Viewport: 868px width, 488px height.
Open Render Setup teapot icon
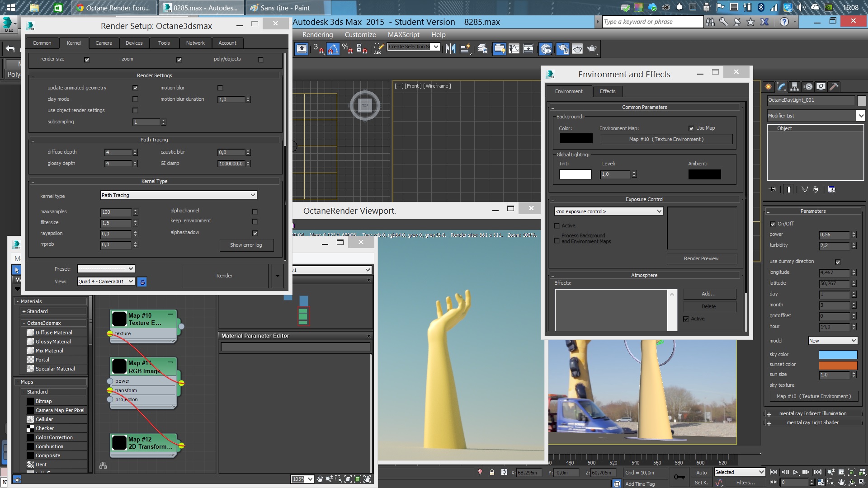pyautogui.click(x=563, y=49)
